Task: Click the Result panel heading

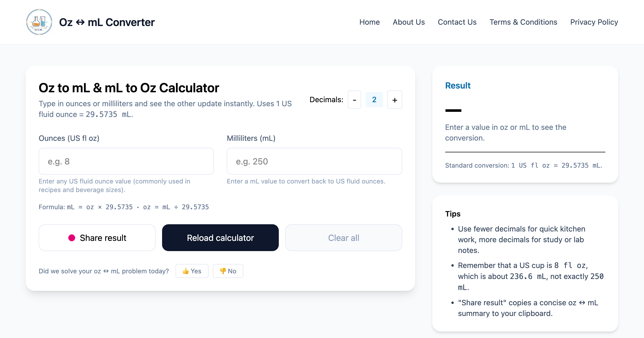Action: (x=458, y=86)
